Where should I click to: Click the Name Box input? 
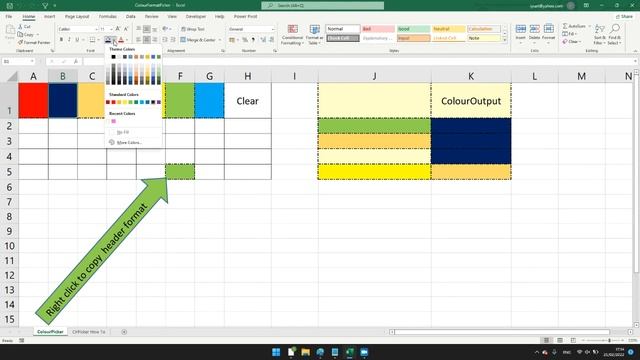click(18, 62)
